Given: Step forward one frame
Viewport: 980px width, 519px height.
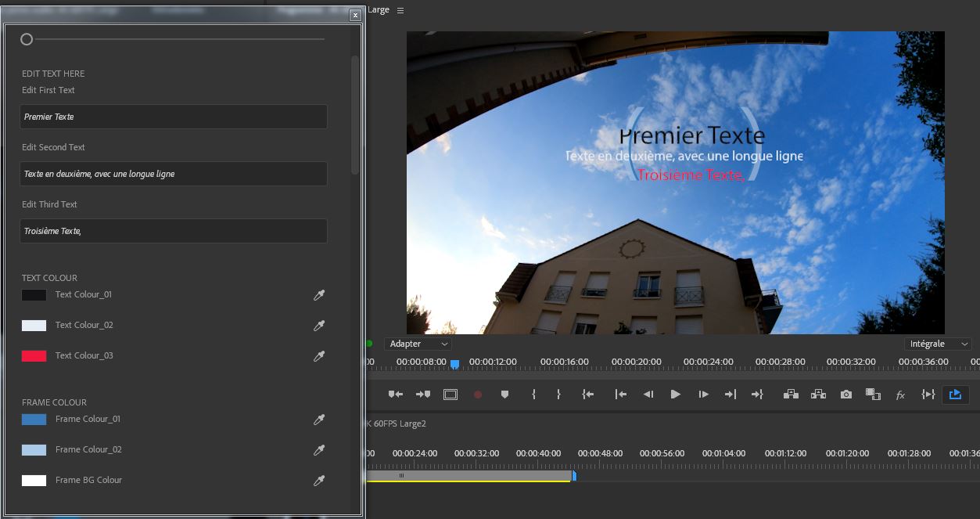Looking at the screenshot, I should point(703,395).
